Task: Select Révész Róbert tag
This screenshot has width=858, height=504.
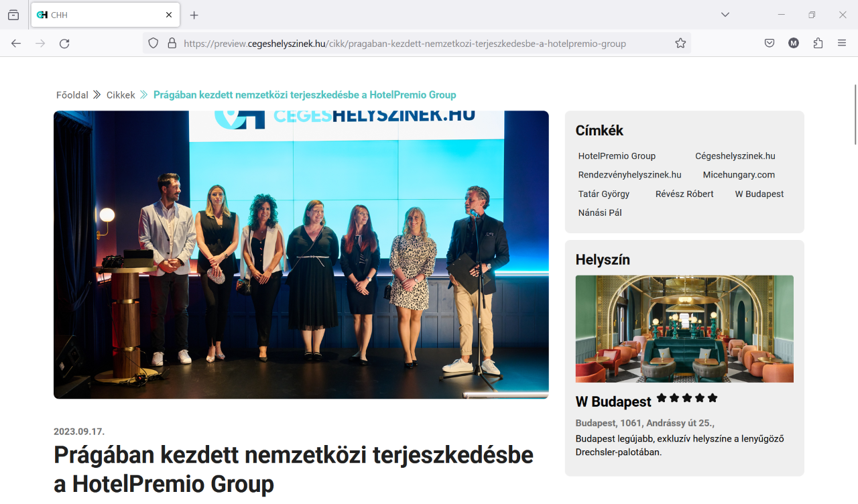Action: [684, 194]
